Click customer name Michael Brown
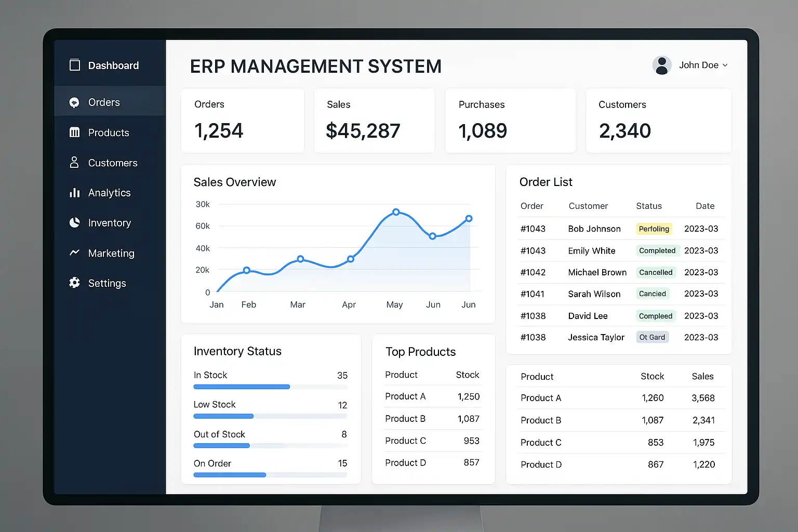 [x=597, y=272]
